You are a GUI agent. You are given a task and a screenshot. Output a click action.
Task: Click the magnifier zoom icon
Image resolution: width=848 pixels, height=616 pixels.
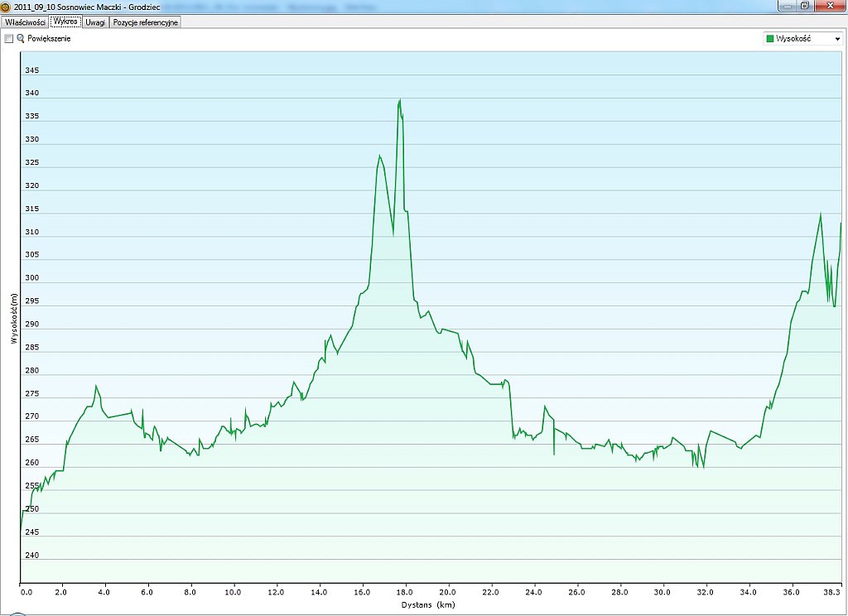tap(21, 39)
